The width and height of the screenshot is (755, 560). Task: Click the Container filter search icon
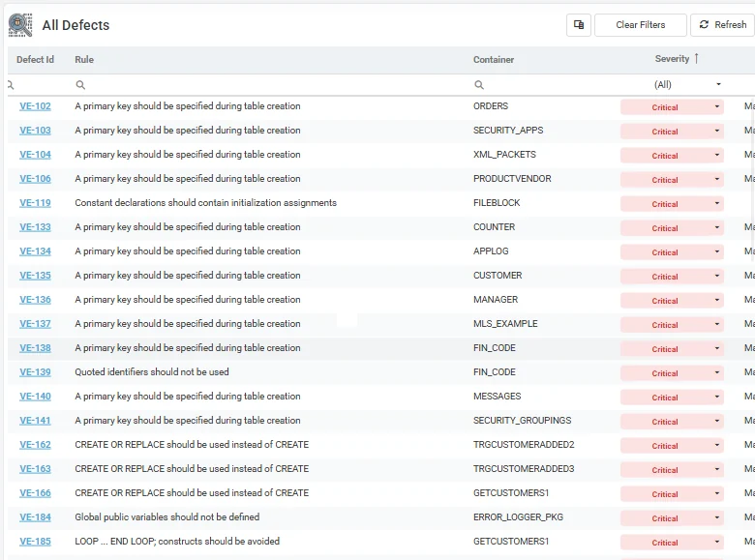[479, 85]
